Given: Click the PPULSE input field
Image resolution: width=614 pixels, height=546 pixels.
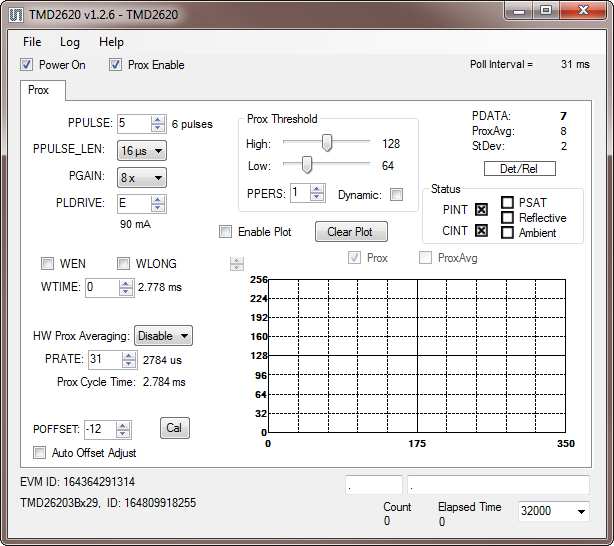Looking at the screenshot, I should pos(134,123).
